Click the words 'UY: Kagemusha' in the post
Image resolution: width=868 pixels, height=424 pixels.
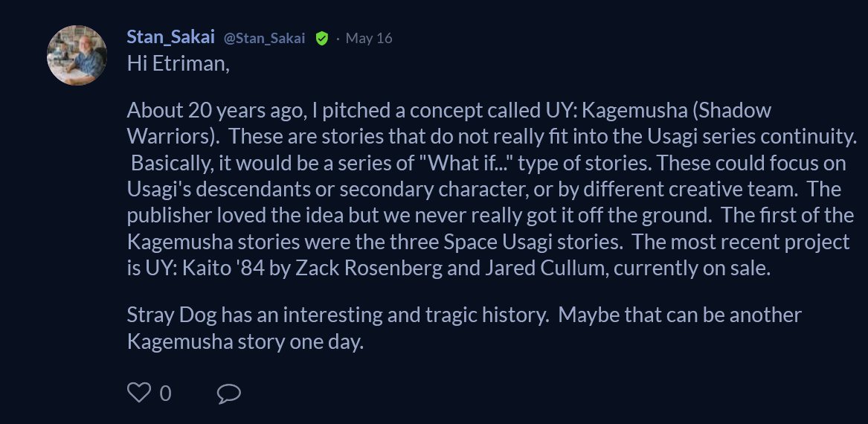(x=613, y=111)
